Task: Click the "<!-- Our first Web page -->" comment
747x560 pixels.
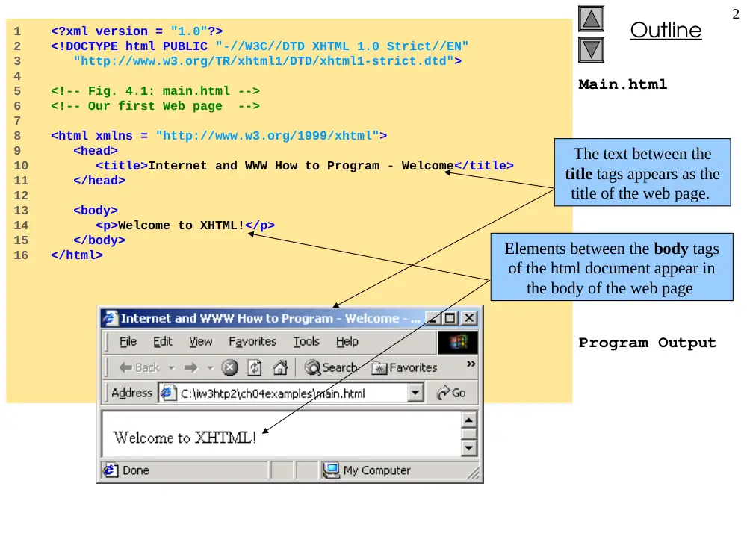Action: click(155, 106)
